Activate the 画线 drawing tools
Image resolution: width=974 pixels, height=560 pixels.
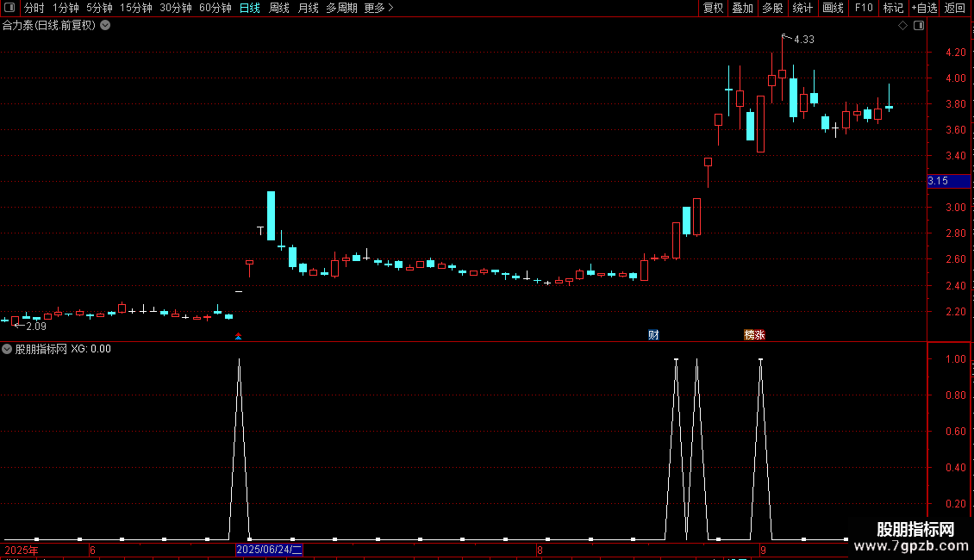[833, 8]
